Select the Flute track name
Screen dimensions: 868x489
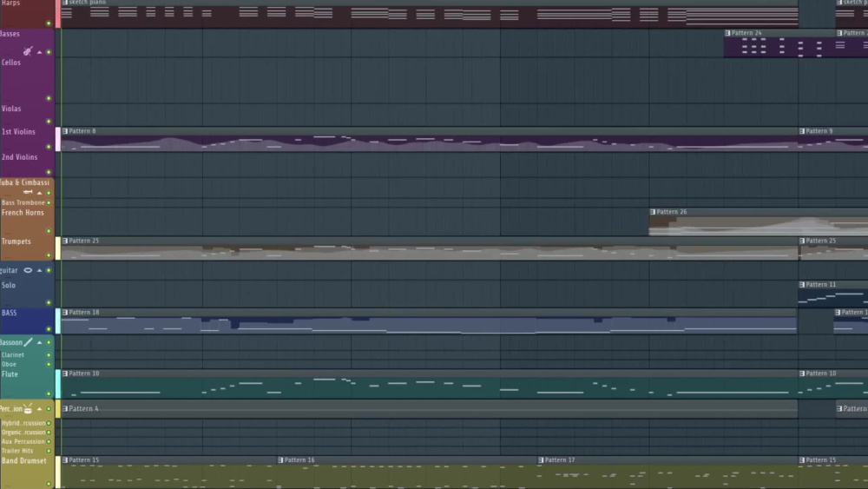tap(10, 374)
